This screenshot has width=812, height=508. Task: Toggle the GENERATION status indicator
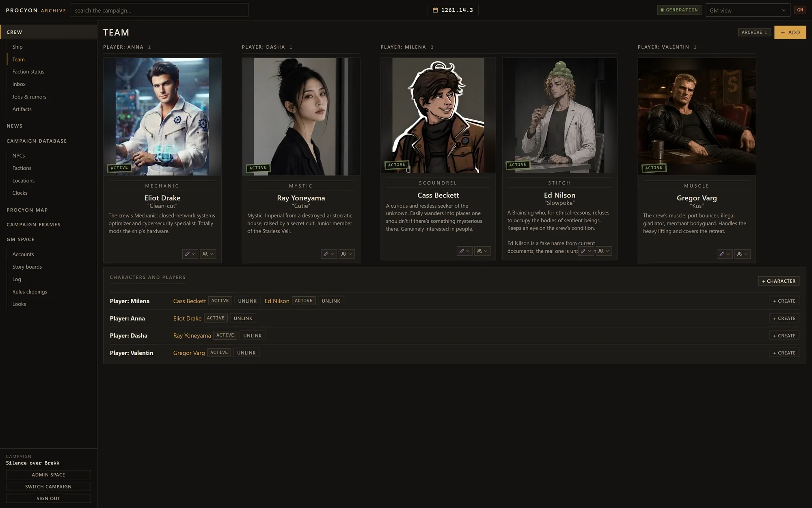[679, 10]
